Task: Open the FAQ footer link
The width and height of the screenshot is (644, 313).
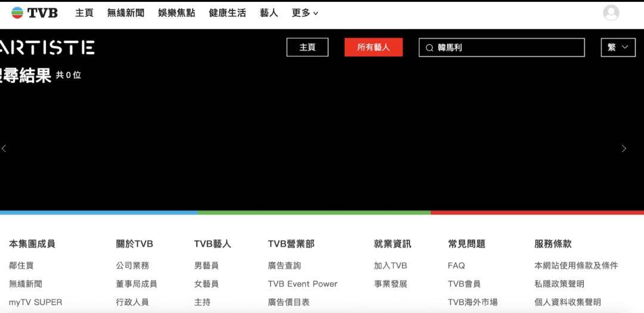Action: pos(456,265)
